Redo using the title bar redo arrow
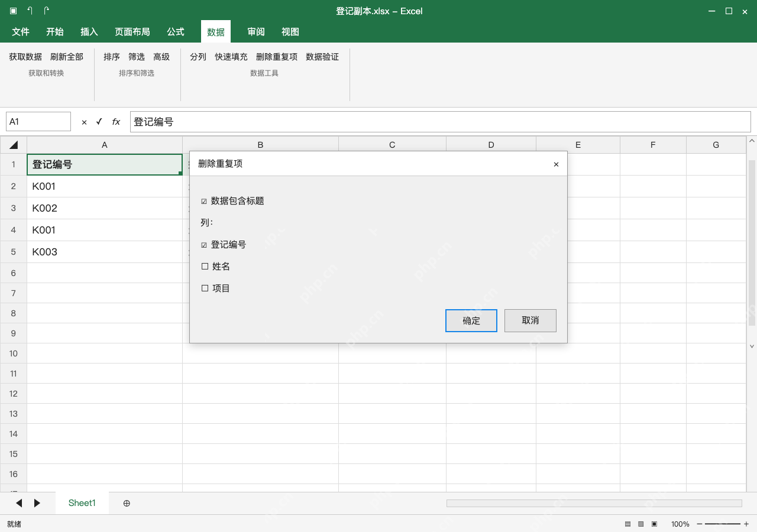This screenshot has width=757, height=532. pos(47,11)
